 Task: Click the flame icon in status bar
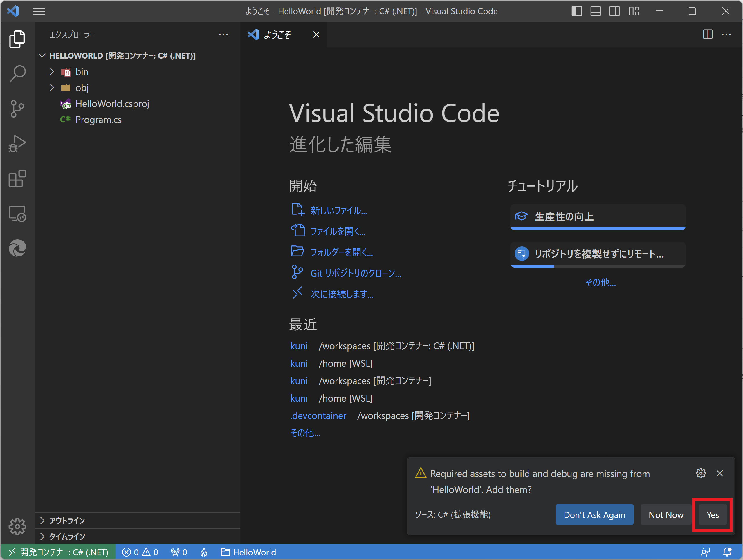pyautogui.click(x=204, y=552)
